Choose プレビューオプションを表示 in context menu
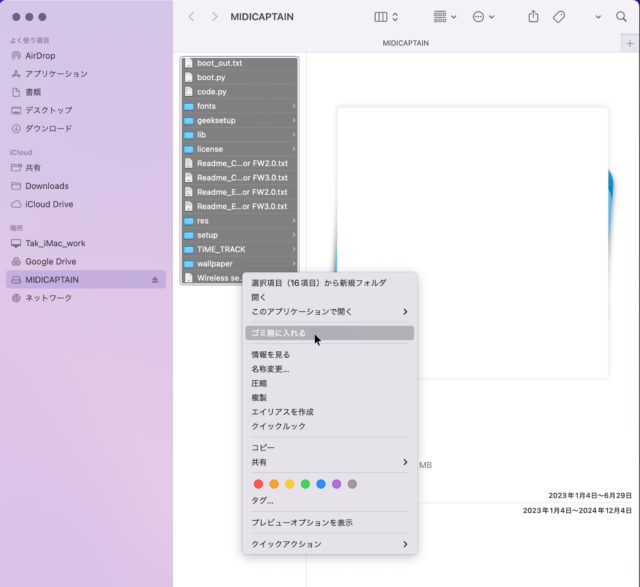The image size is (640, 587). [330, 523]
